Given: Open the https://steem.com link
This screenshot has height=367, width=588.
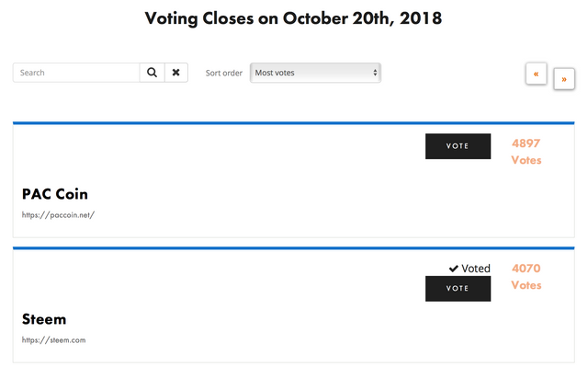Looking at the screenshot, I should click(x=53, y=340).
